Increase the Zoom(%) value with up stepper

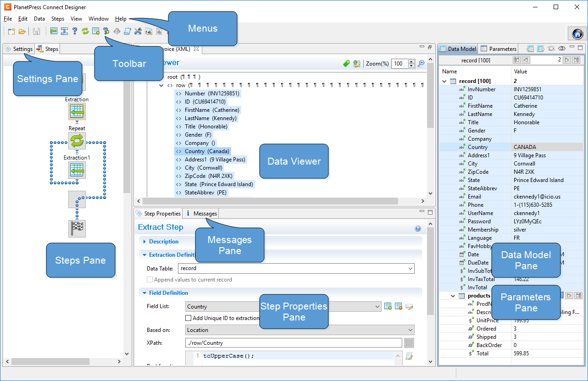click(411, 61)
